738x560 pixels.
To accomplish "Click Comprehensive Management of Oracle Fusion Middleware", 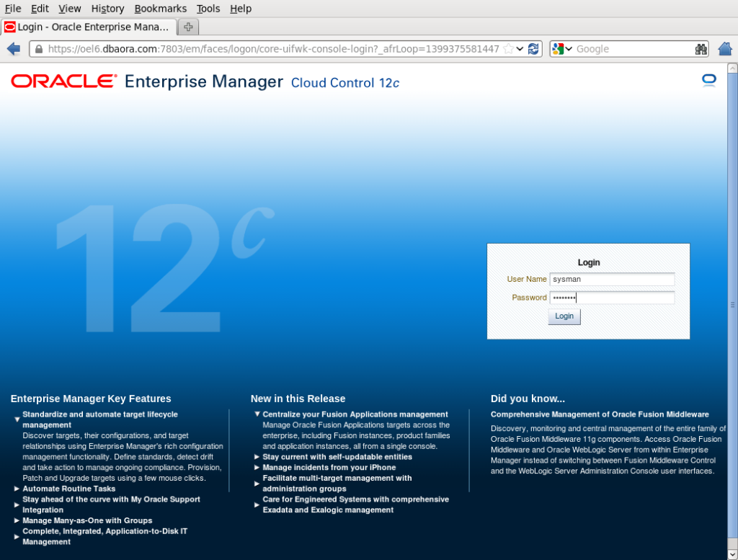I will click(600, 414).
